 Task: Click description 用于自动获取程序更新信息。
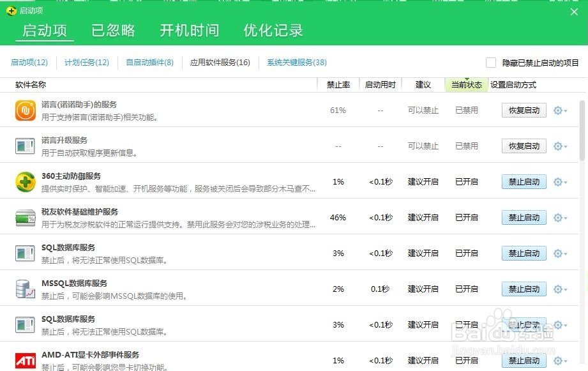tap(89, 153)
